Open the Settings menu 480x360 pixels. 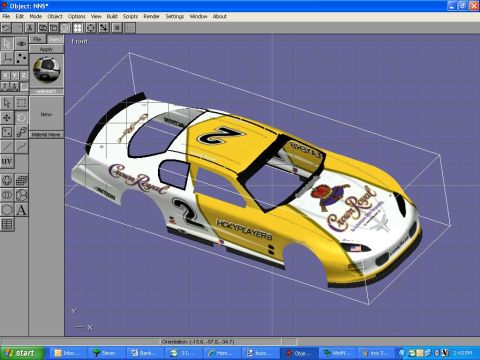175,16
